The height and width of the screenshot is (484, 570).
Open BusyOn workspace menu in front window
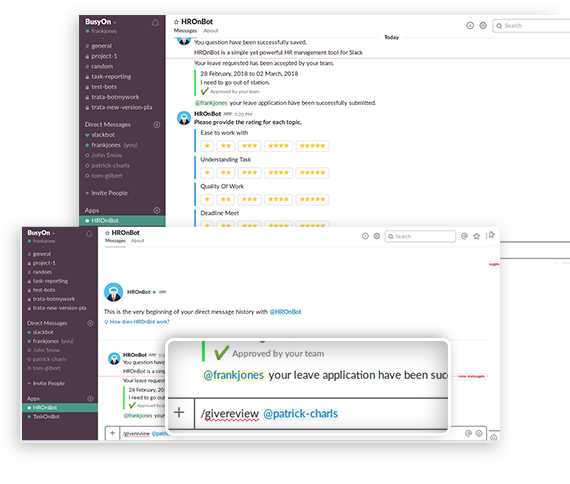(41, 233)
